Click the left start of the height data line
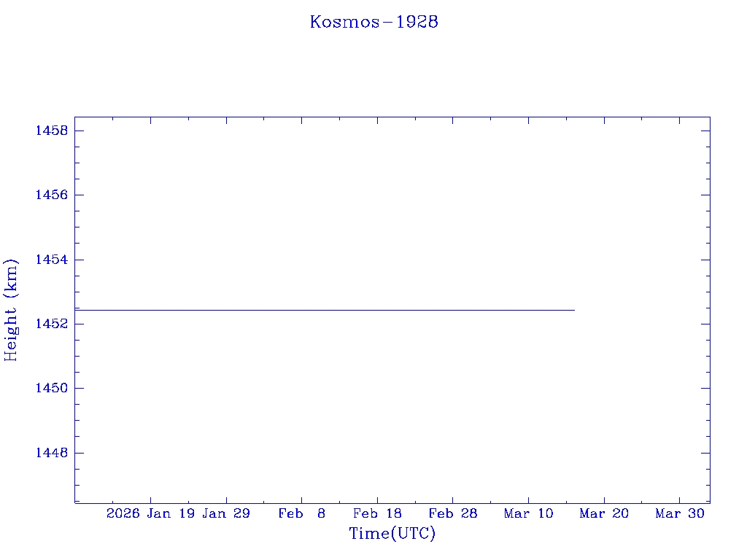The image size is (747, 560). [76, 310]
